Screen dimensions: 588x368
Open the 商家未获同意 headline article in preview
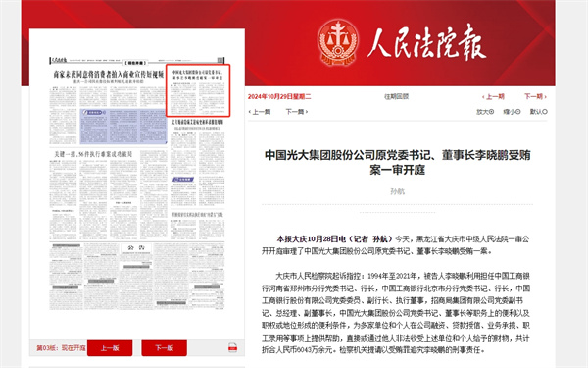(109, 74)
